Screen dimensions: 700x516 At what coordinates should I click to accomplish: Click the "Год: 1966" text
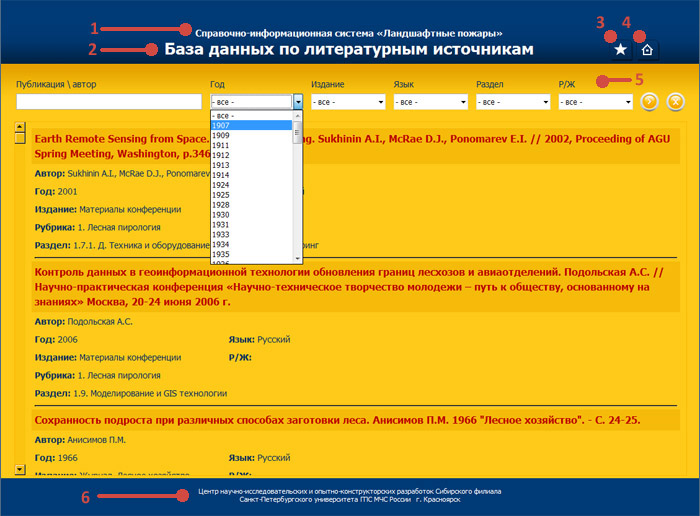click(56, 458)
